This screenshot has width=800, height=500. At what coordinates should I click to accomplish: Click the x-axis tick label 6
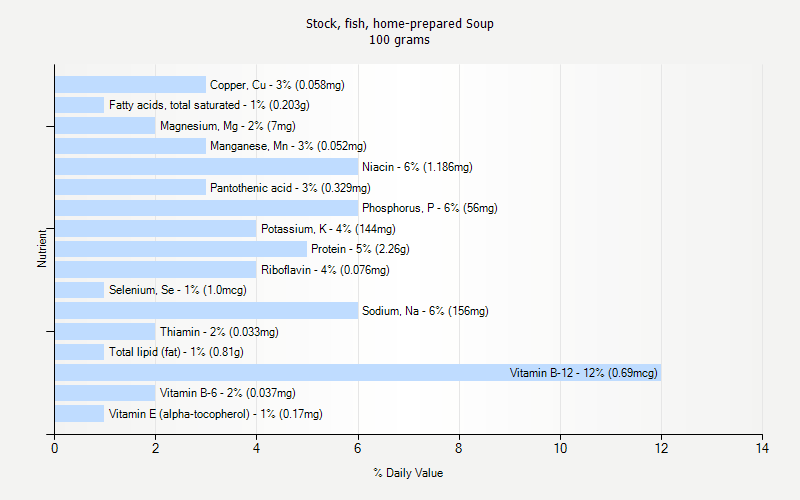point(358,448)
